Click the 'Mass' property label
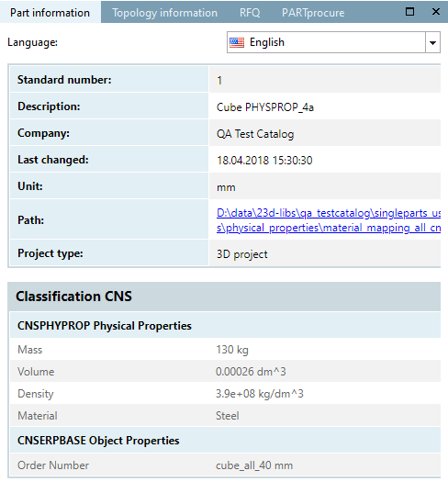Screen dimensions: 448x493 point(30,350)
